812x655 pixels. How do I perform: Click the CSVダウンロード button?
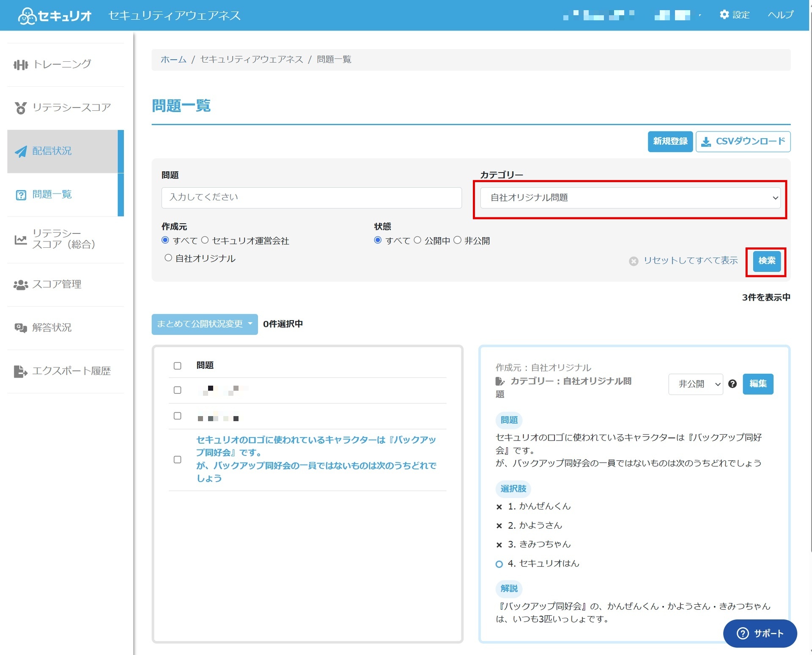743,142
